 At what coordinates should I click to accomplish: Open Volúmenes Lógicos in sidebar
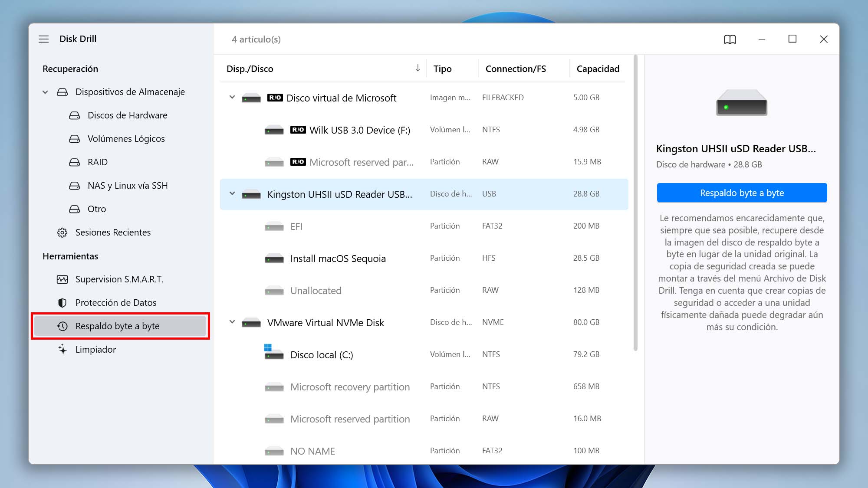pos(126,139)
